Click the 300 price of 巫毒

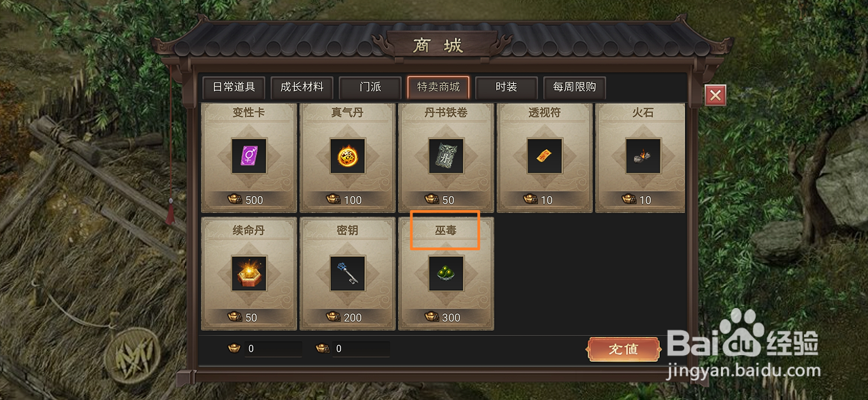pos(451,318)
